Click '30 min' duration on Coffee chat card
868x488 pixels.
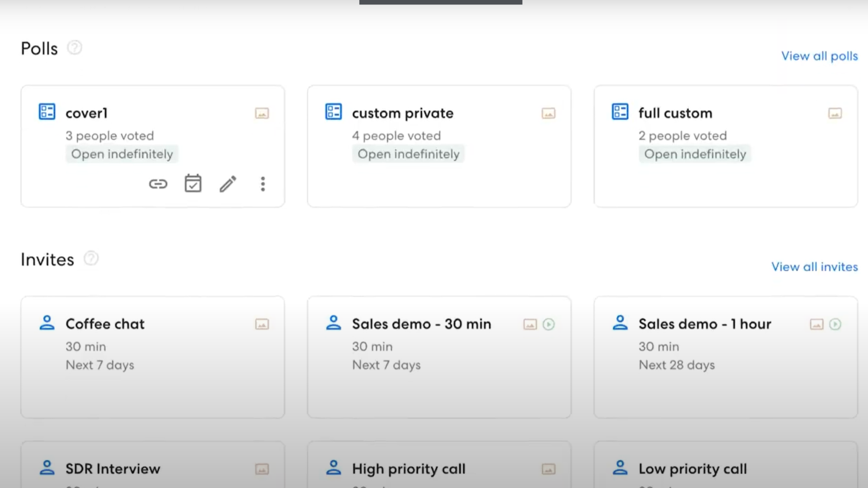coord(86,347)
